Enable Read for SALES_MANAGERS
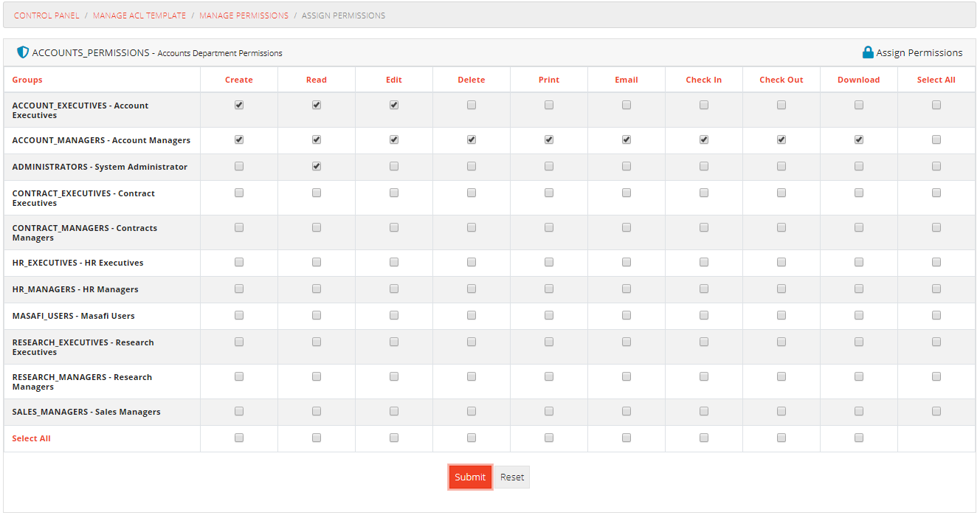980x521 pixels. click(x=317, y=411)
